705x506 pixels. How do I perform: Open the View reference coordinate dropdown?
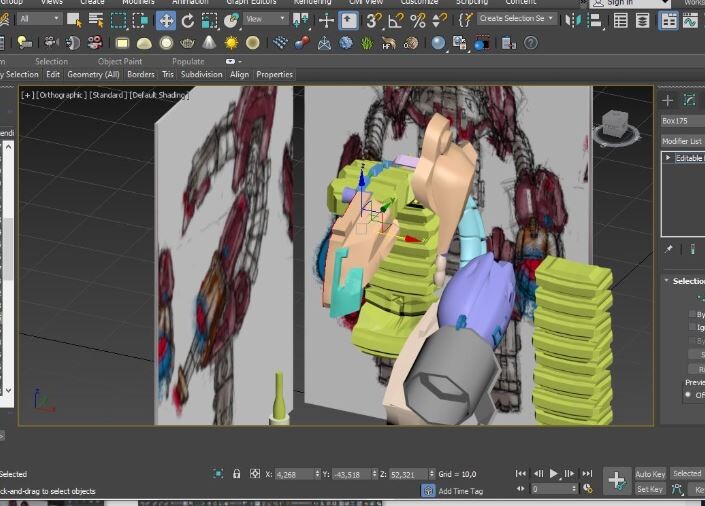(265, 19)
